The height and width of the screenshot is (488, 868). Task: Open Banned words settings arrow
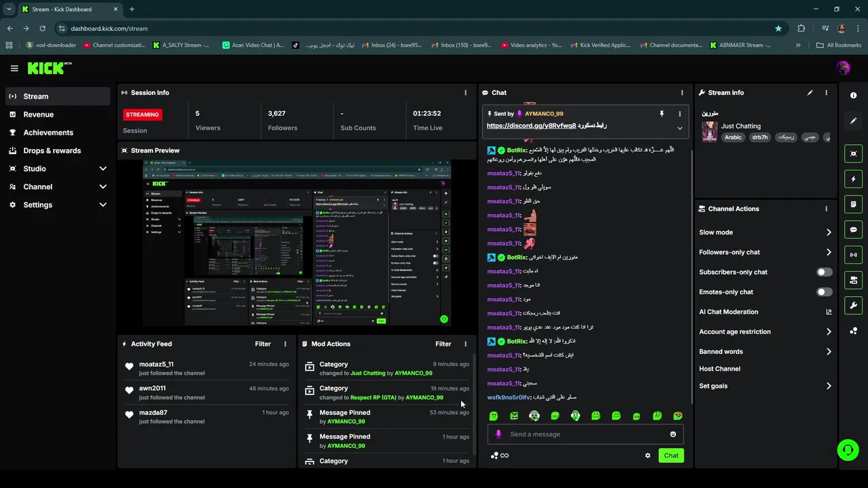pos(829,352)
